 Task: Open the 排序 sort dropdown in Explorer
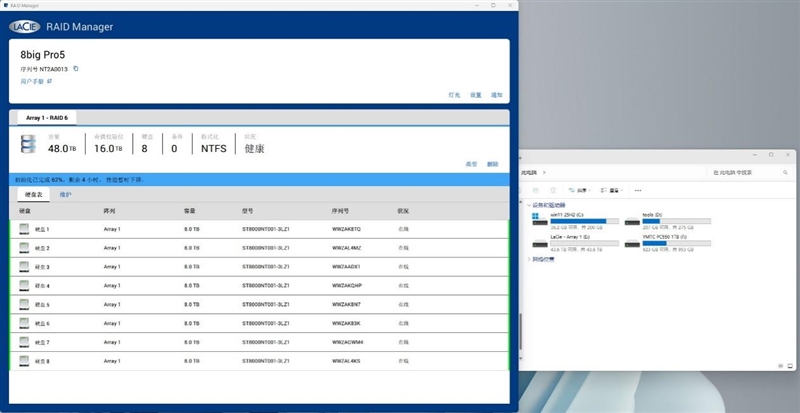click(580, 190)
